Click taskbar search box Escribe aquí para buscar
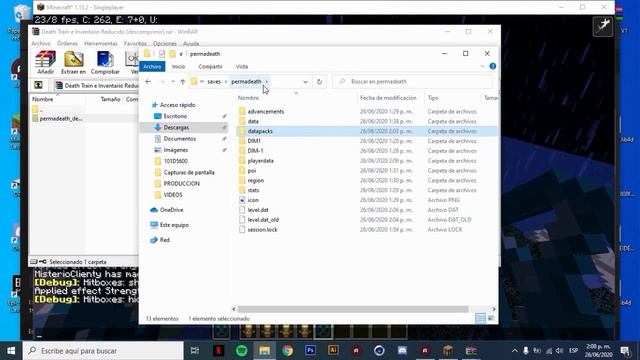The width and height of the screenshot is (640, 360). [103, 351]
